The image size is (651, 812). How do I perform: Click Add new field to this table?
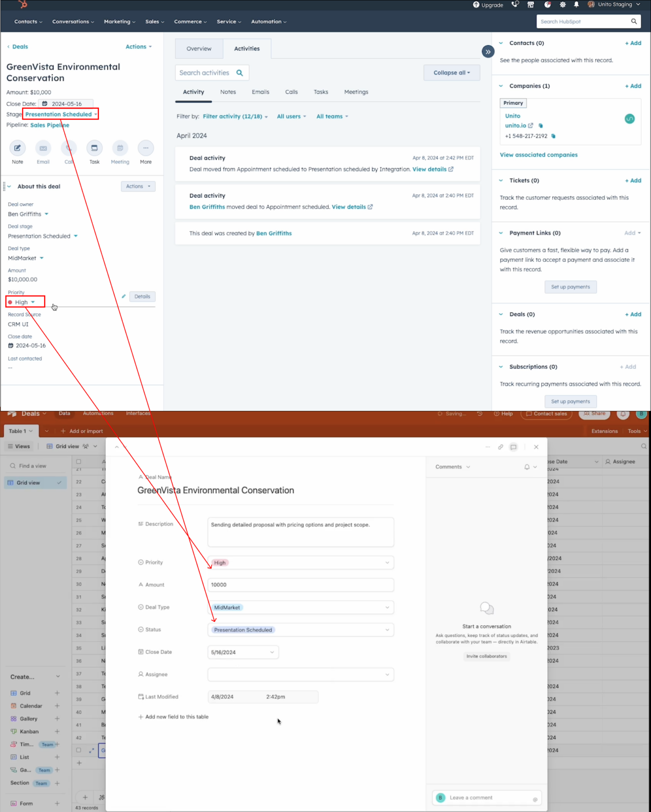click(x=173, y=717)
